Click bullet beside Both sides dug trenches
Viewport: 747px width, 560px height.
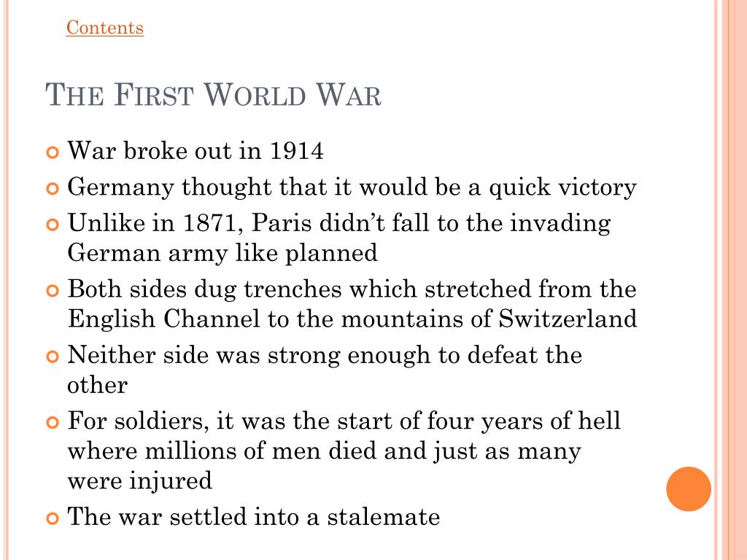pos(53,290)
